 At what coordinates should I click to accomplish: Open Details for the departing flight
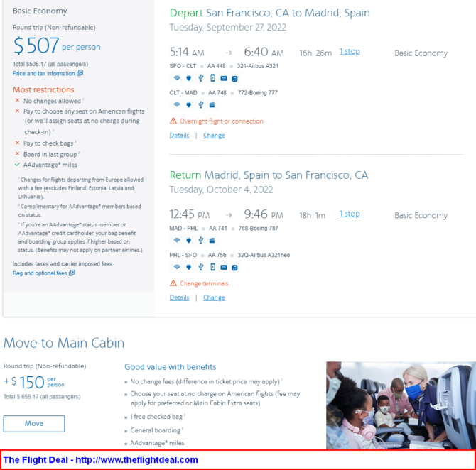point(179,136)
